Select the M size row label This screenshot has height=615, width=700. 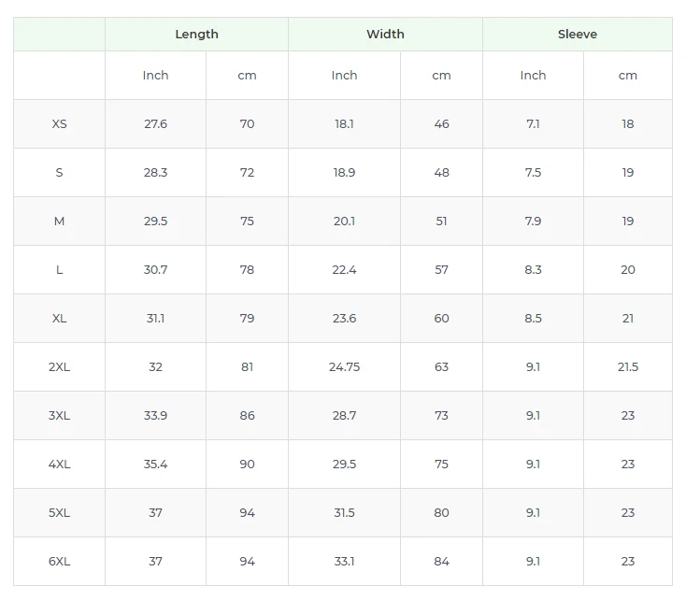(x=60, y=222)
